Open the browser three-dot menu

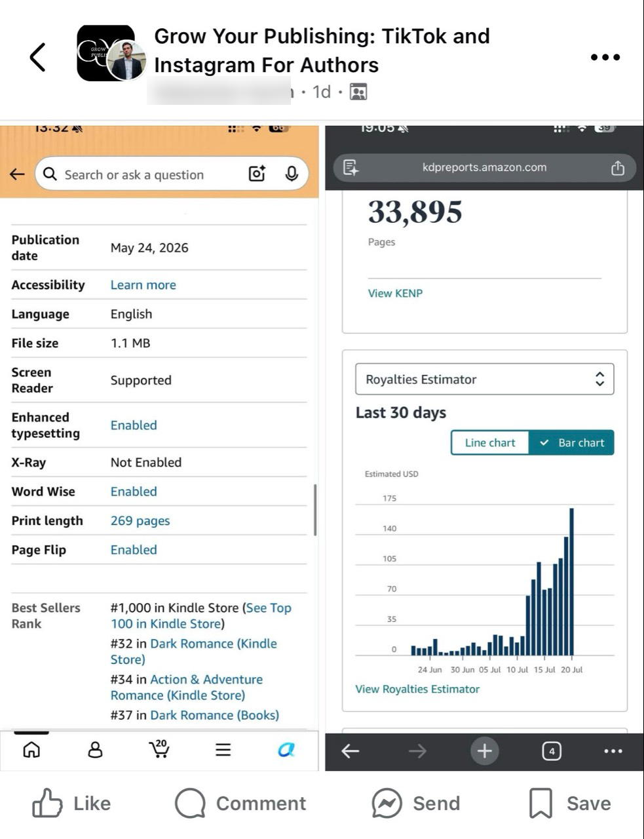tap(613, 751)
